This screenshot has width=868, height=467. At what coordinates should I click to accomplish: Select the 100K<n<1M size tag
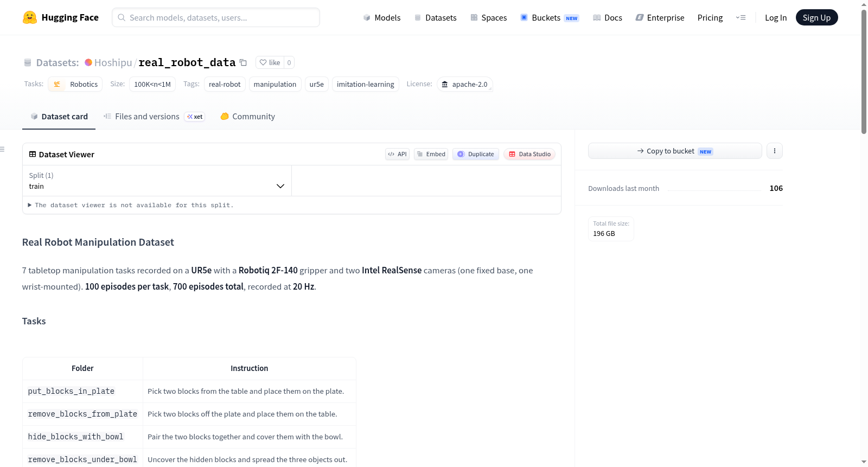pyautogui.click(x=152, y=84)
